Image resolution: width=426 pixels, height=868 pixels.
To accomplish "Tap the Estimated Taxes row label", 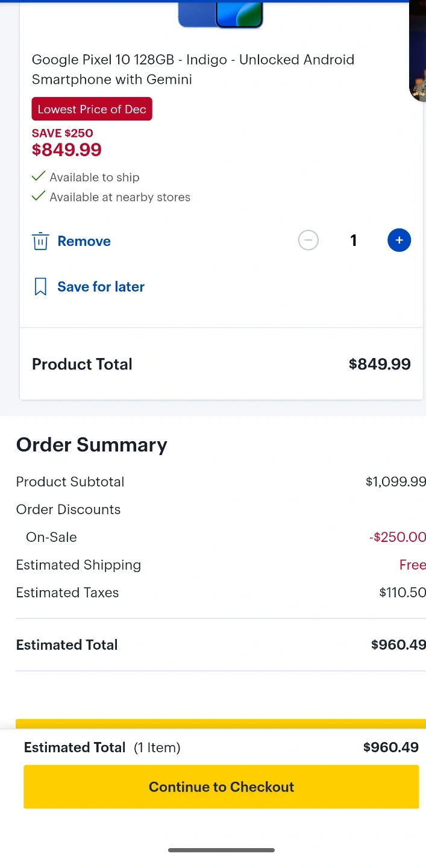I will point(67,593).
